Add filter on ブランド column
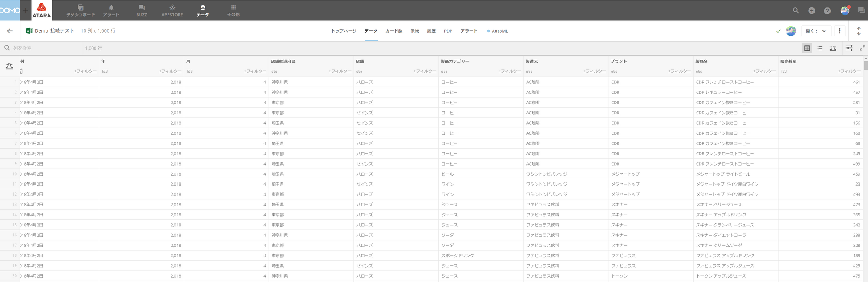Image resolution: width=868 pixels, height=282 pixels. pos(680,71)
